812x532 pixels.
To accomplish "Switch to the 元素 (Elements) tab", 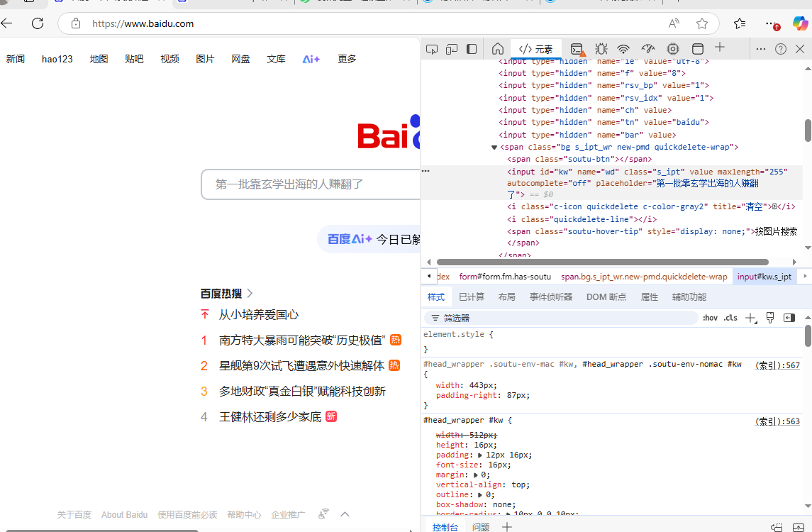I will 535,49.
